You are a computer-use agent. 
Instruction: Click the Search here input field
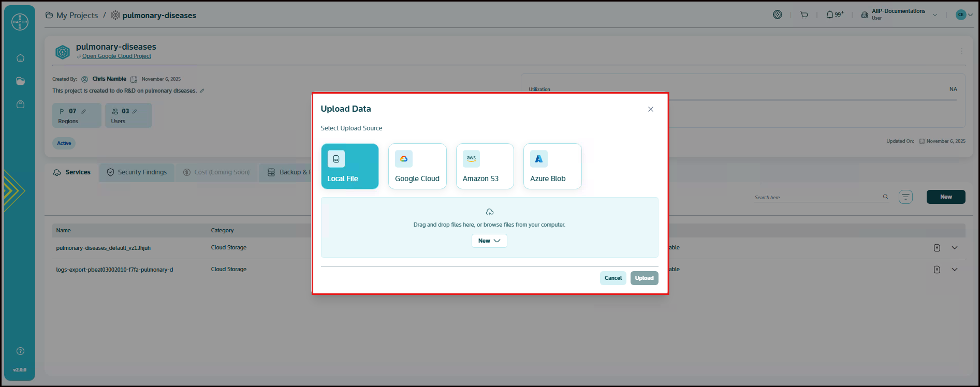(x=816, y=198)
